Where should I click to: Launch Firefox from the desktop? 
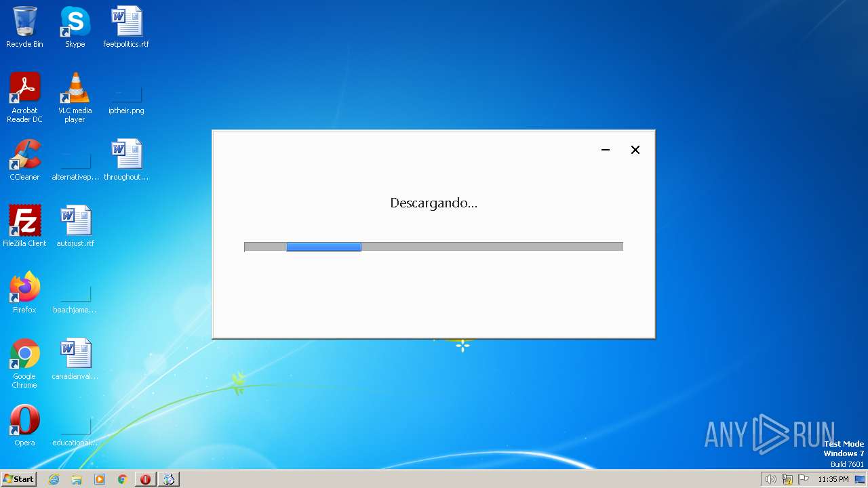[24, 293]
